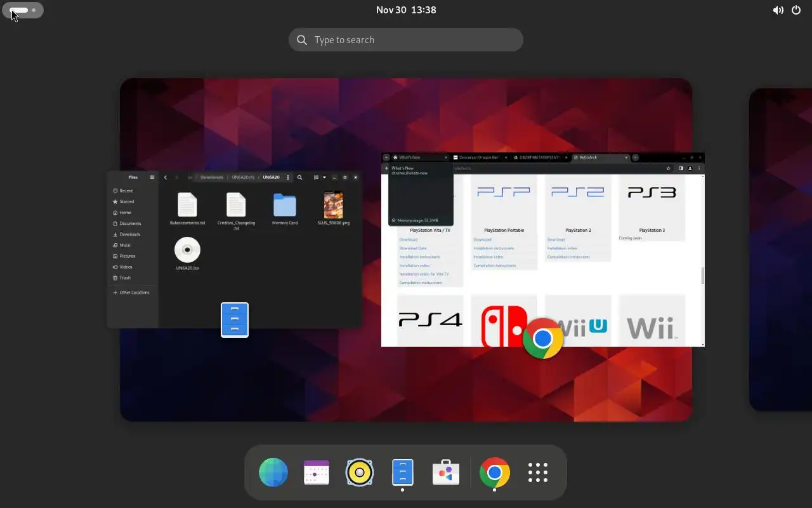This screenshot has width=812, height=508.
Task: Toggle Chrome's side panel button
Action: tap(681, 168)
